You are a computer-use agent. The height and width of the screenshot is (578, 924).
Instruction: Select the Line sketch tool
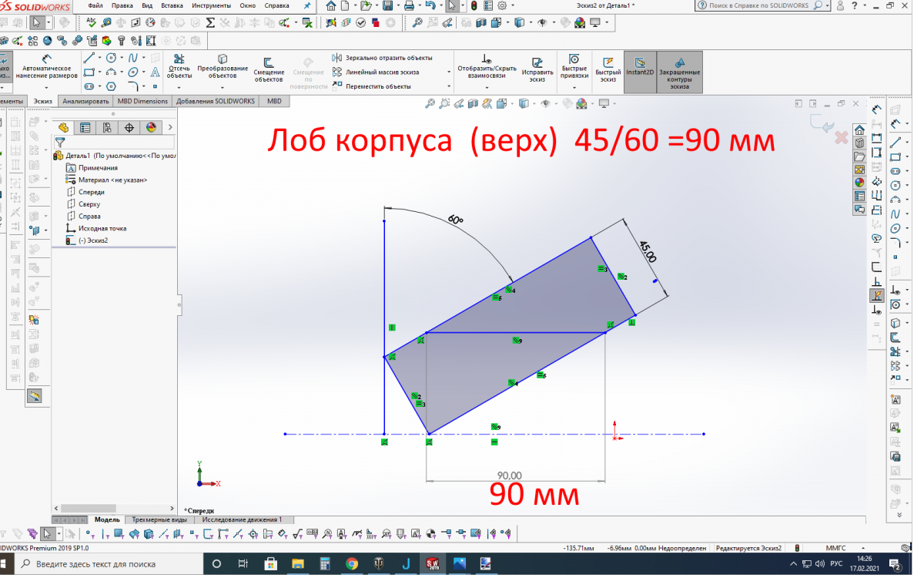pos(89,58)
